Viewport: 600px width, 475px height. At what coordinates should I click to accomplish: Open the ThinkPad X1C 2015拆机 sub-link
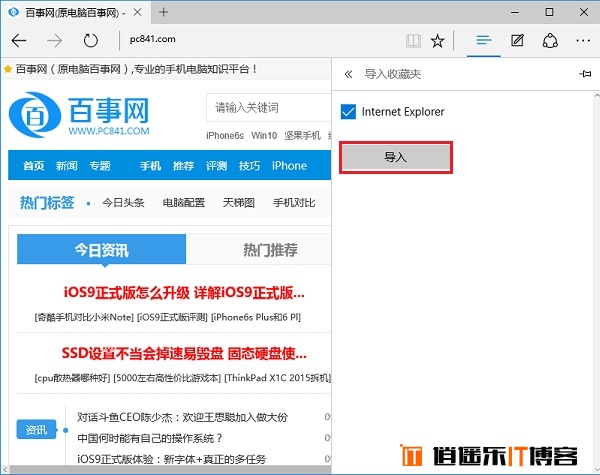click(x=277, y=378)
